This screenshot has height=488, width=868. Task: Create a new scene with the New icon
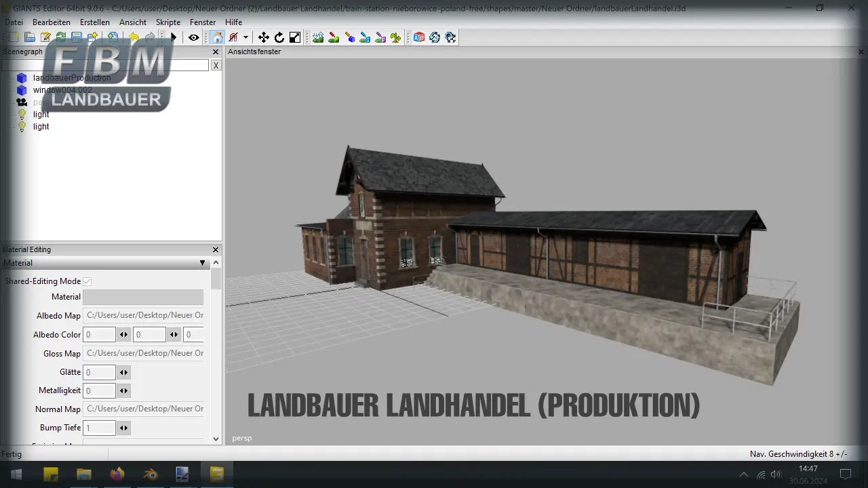point(14,37)
